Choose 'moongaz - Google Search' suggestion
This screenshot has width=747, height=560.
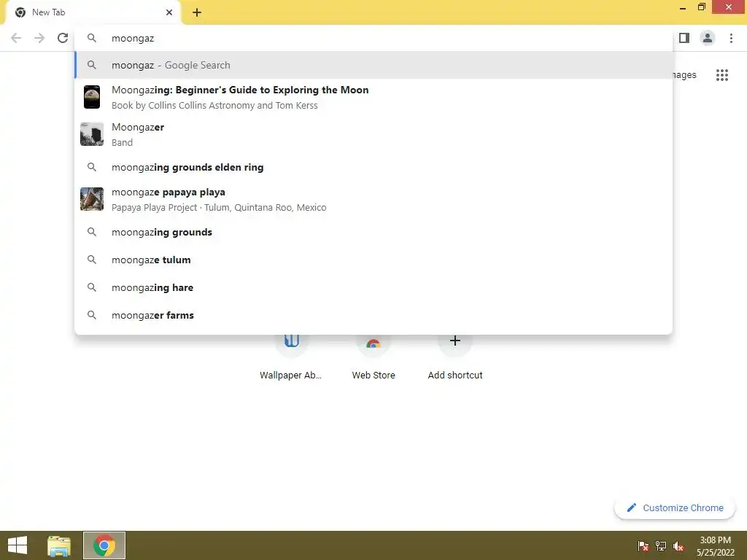374,65
